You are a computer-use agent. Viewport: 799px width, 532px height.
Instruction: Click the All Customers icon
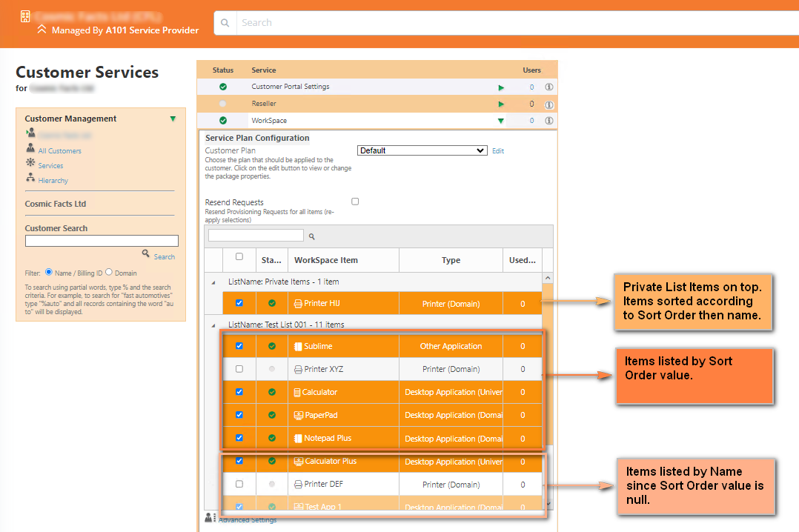30,147
